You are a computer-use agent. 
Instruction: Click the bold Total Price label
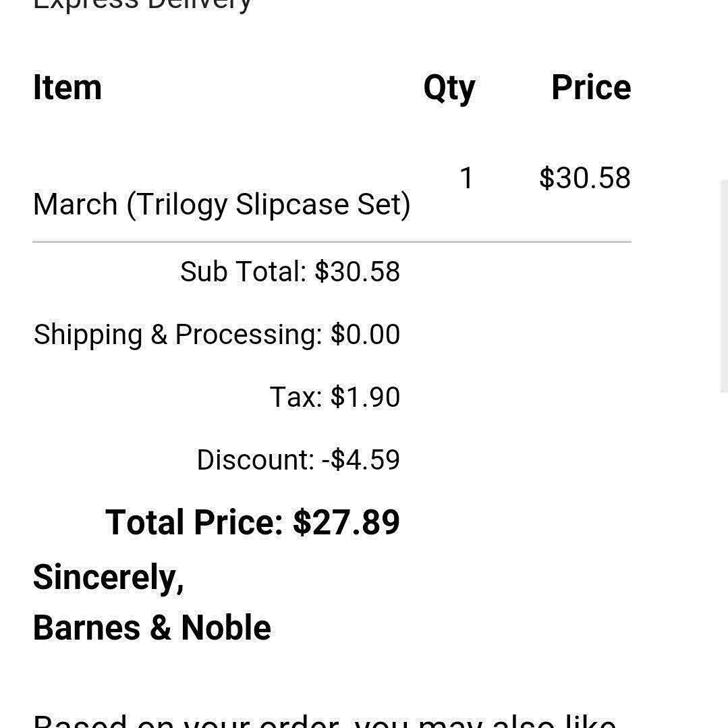pyautogui.click(x=194, y=523)
